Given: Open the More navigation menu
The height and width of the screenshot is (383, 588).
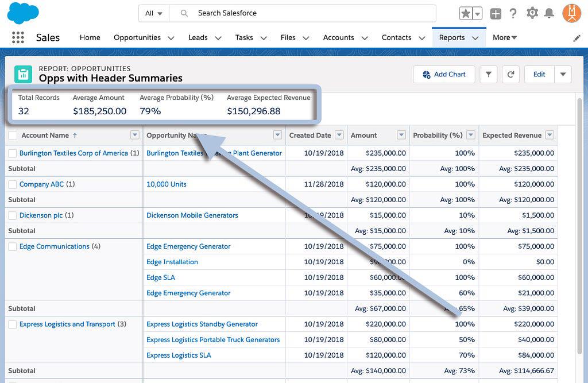Looking at the screenshot, I should pos(504,37).
